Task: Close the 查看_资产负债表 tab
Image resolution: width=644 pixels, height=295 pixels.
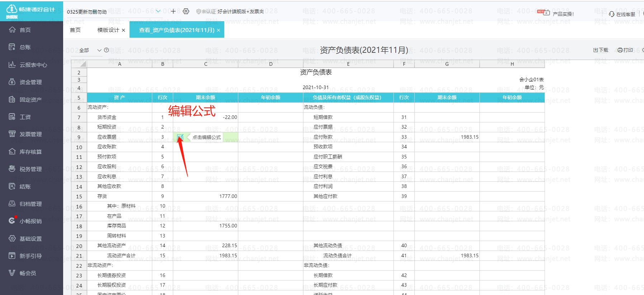Action: coord(218,30)
